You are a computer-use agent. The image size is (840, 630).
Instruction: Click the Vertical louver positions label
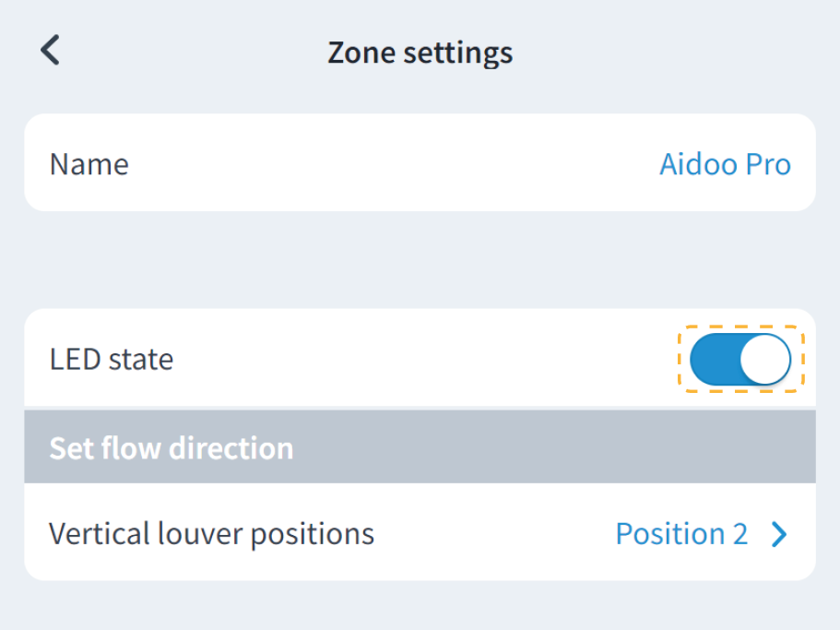[x=211, y=534]
